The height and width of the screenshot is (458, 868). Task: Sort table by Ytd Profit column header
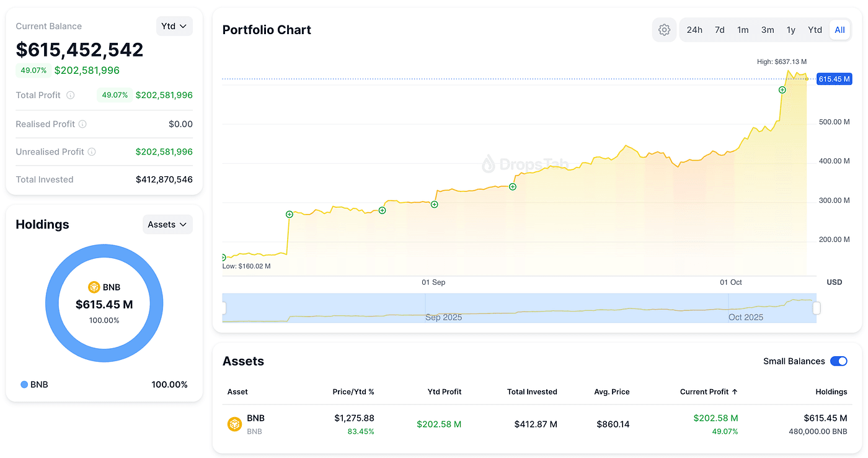click(x=444, y=392)
